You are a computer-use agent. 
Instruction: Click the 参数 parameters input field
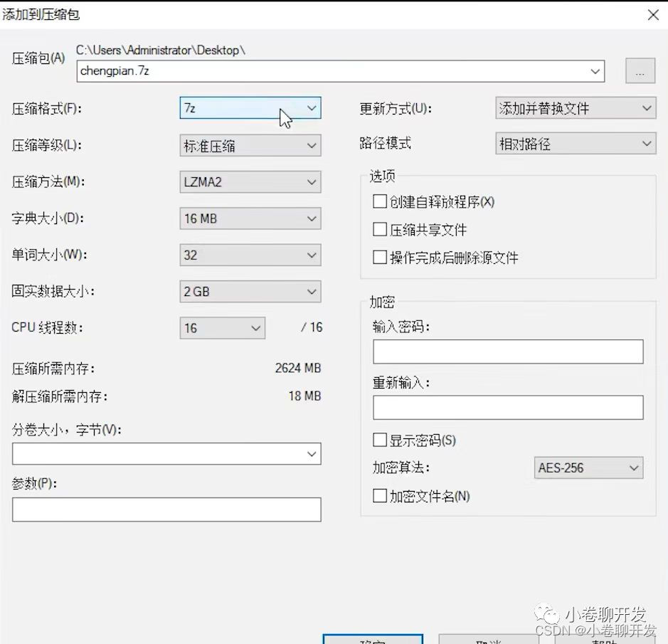click(166, 510)
